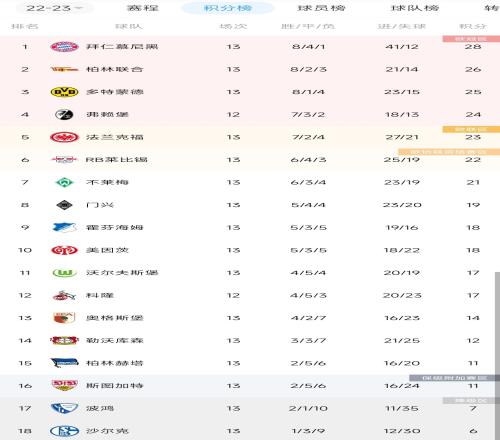
Task: Click the 球队 column header
Action: coord(129,26)
